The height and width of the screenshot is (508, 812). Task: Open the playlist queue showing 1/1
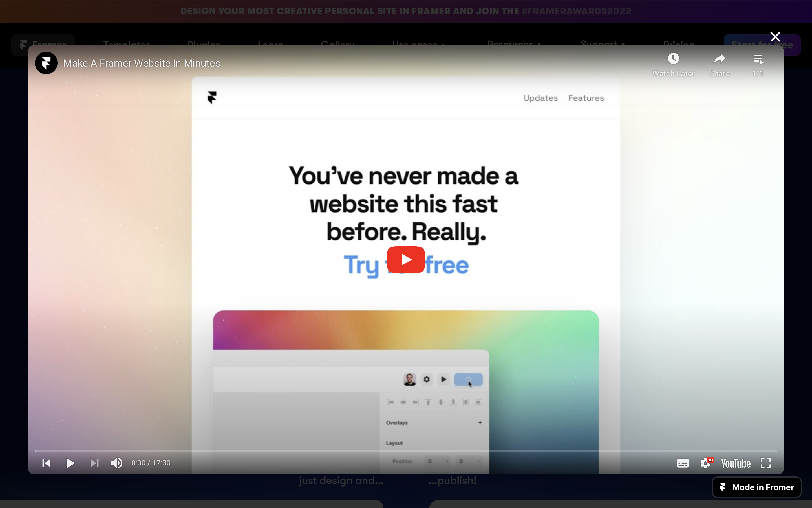click(758, 65)
